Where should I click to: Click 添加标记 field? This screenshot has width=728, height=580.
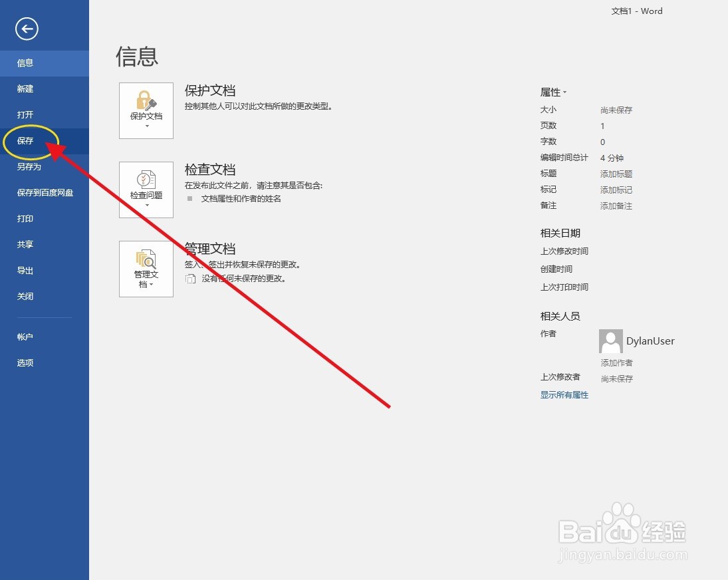click(x=616, y=190)
